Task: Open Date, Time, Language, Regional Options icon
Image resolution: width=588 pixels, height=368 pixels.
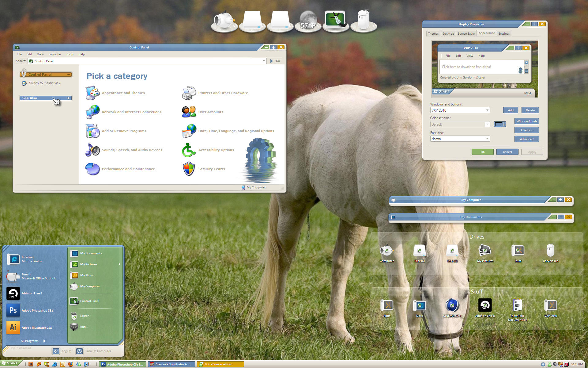Action: [189, 131]
